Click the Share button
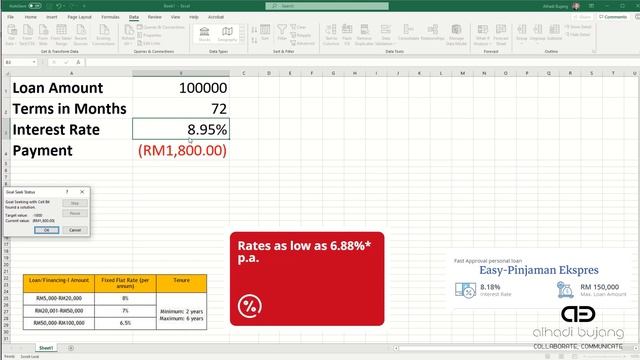The width and height of the screenshot is (640, 360). (x=582, y=17)
